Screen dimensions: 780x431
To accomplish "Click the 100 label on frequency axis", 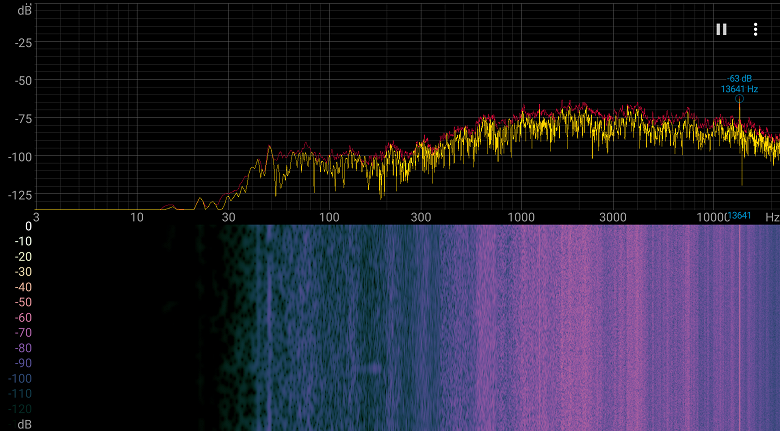I will tap(329, 217).
